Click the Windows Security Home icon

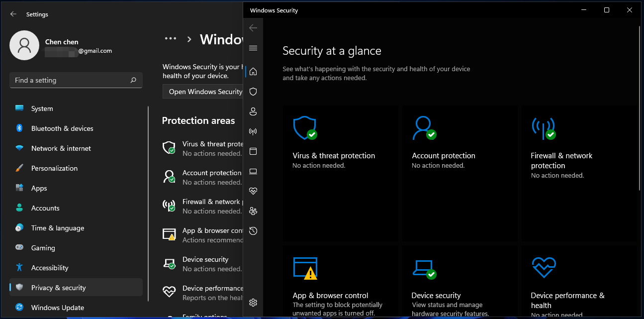pyautogui.click(x=253, y=71)
